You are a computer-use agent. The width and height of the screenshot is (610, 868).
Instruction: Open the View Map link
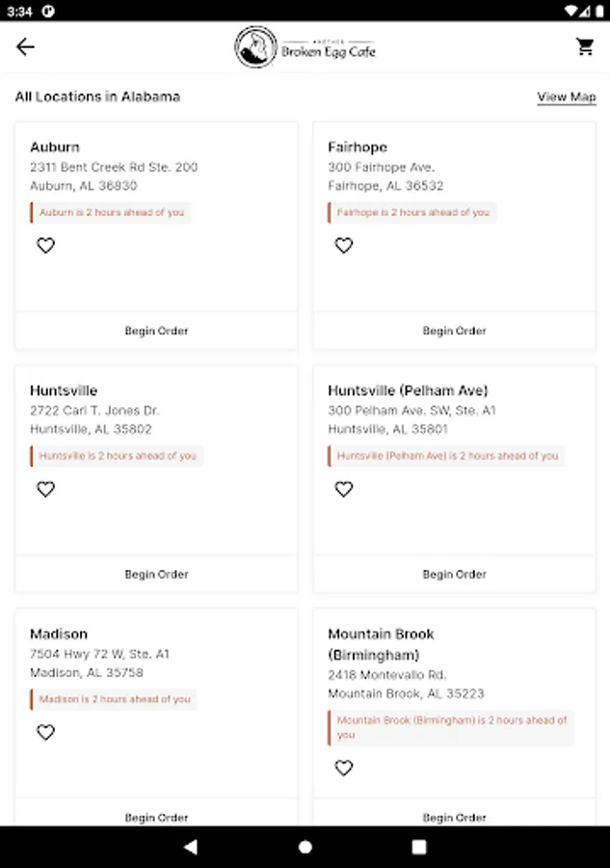click(x=566, y=97)
